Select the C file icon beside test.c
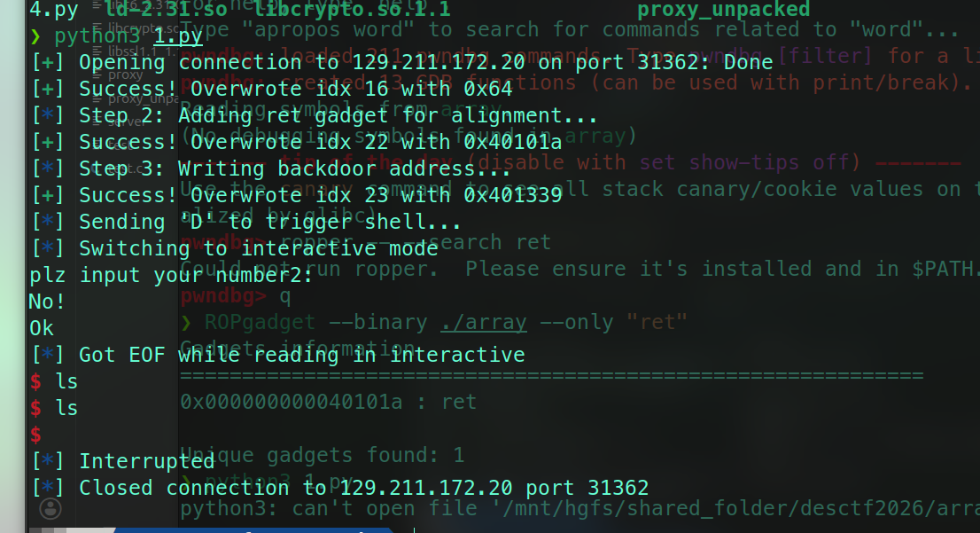The width and height of the screenshot is (980, 533). pyautogui.click(x=97, y=169)
